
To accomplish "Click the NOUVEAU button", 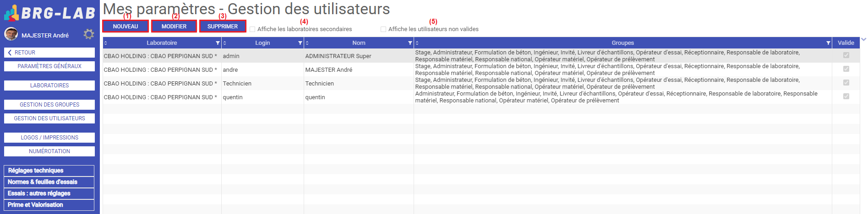I will click(x=126, y=27).
